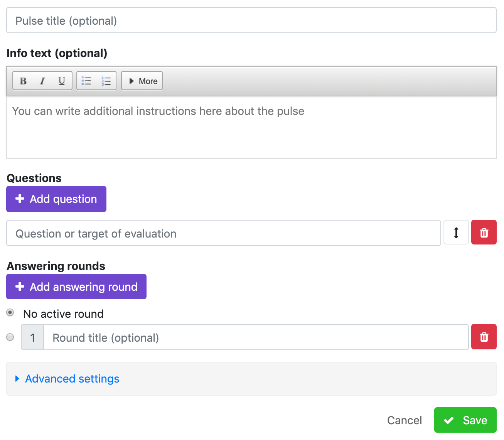Expand Advanced settings section
Viewport: 504px width, 440px height.
coord(72,379)
